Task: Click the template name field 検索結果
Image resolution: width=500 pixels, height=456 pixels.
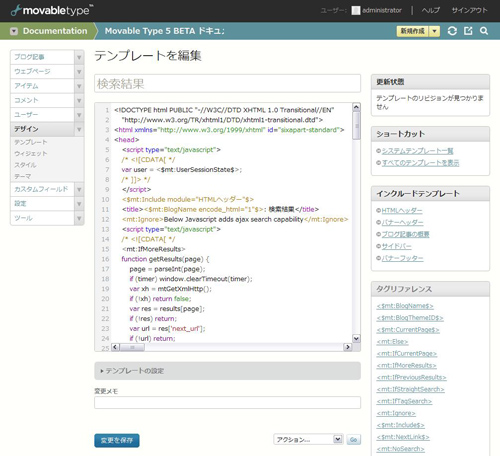Action: [227, 84]
